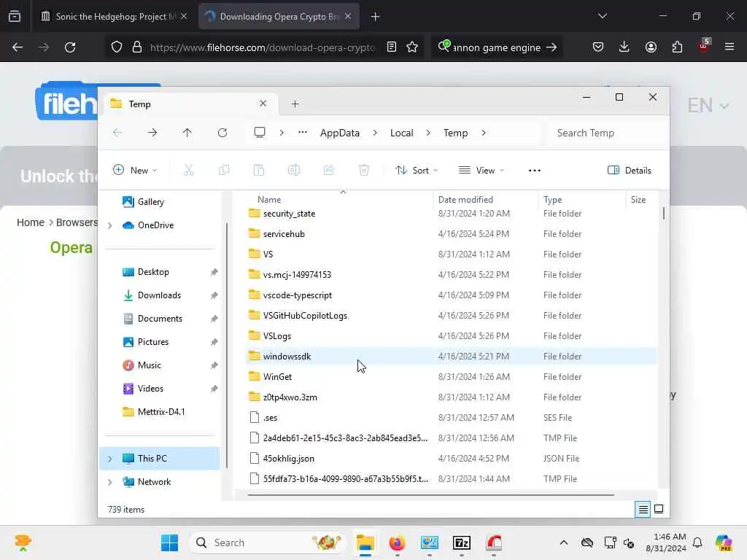747x560 pixels.
Task: Expand the Network tree node
Action: tap(110, 482)
